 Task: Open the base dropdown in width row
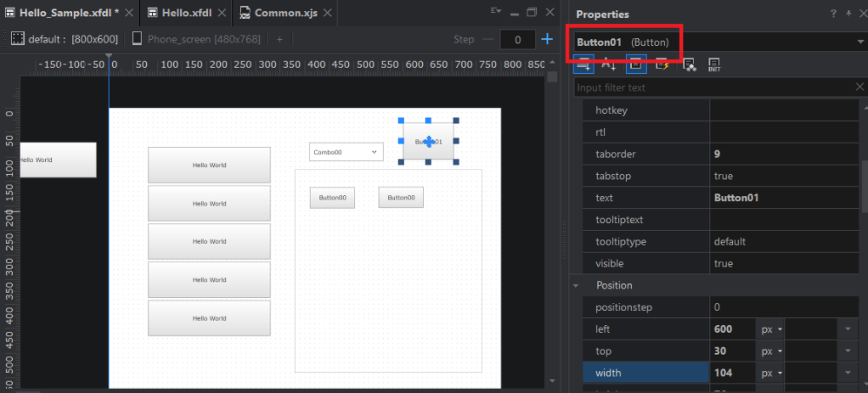(848, 373)
